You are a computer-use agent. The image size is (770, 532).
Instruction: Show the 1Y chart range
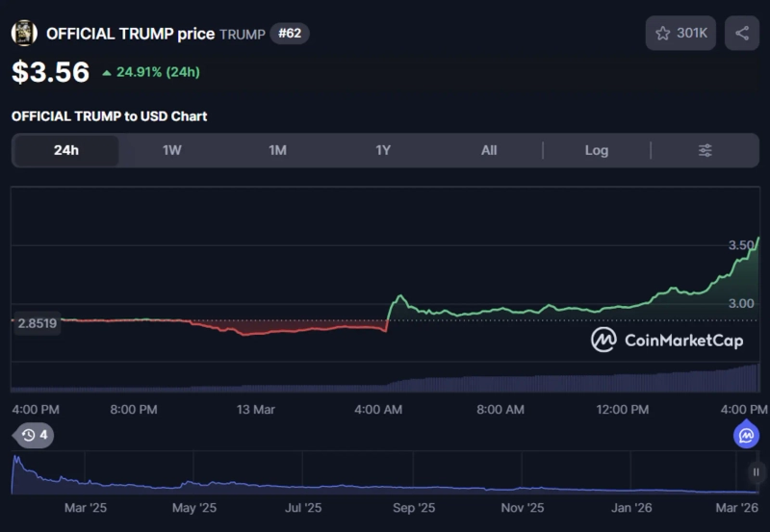click(383, 150)
